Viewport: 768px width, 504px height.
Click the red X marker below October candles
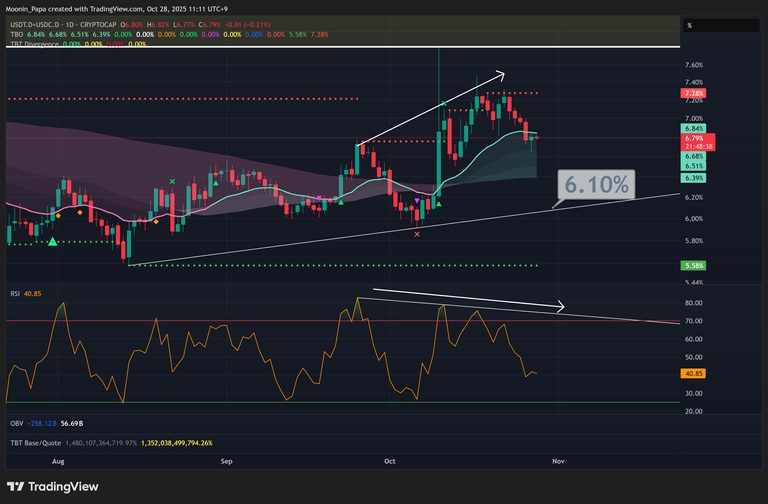tap(417, 234)
